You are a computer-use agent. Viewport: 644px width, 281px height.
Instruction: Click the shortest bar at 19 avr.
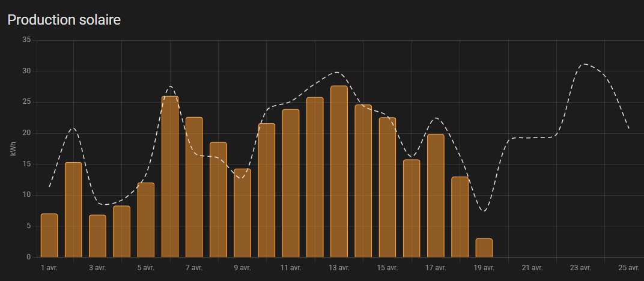click(x=484, y=248)
